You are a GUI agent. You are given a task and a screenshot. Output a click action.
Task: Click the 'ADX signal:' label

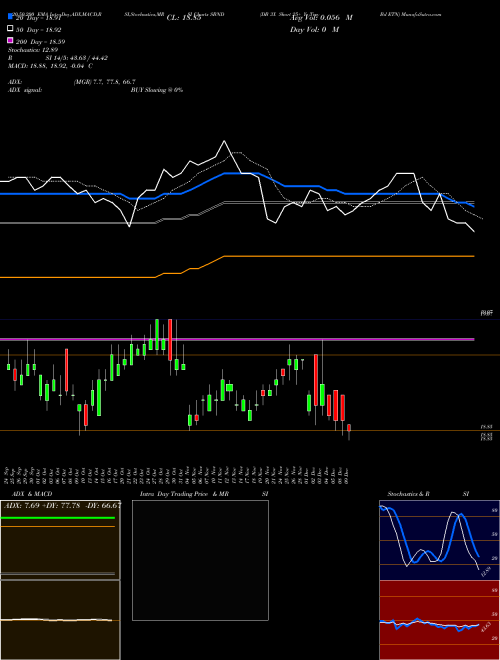coord(25,90)
